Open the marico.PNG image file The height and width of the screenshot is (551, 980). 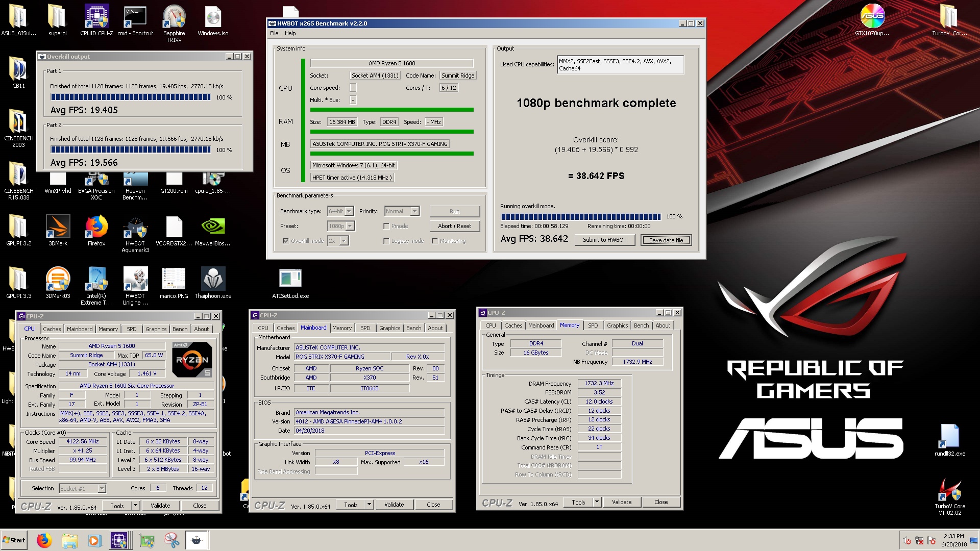tap(174, 282)
